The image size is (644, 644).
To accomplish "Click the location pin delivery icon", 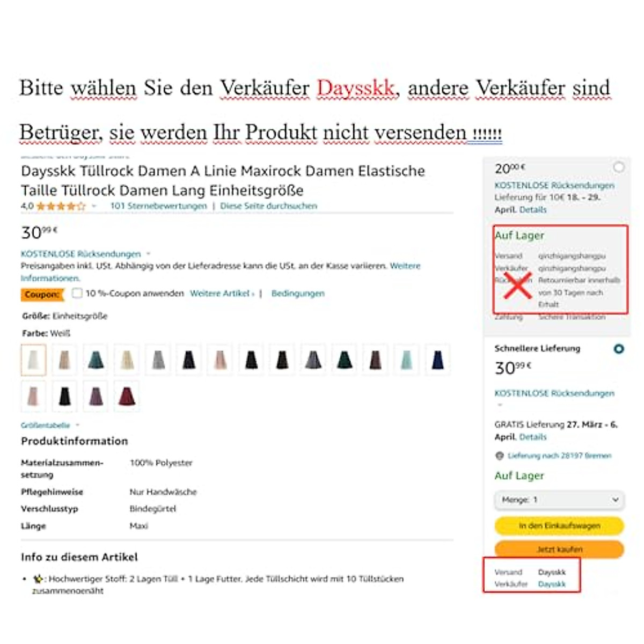I will (500, 456).
